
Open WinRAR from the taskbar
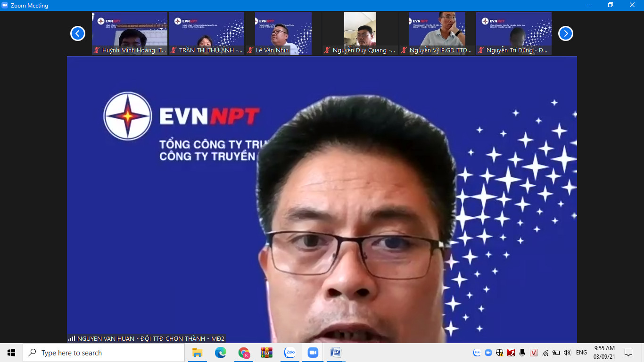pos(267,353)
